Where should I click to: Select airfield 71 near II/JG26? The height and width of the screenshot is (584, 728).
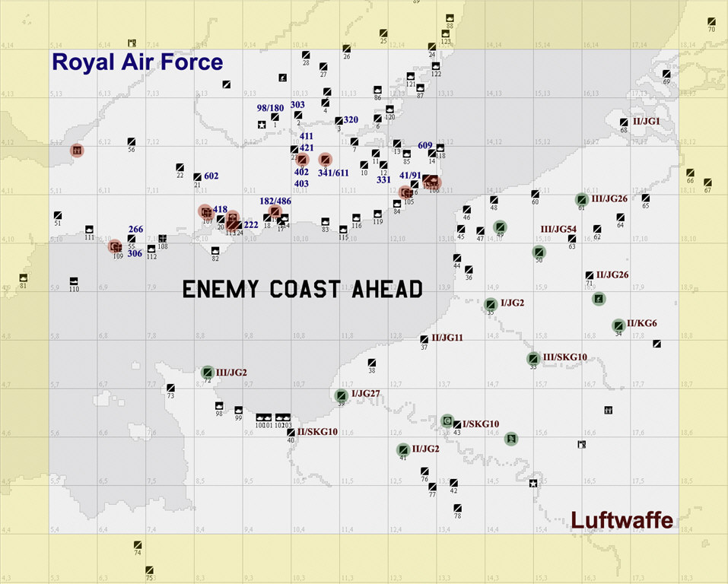590,275
